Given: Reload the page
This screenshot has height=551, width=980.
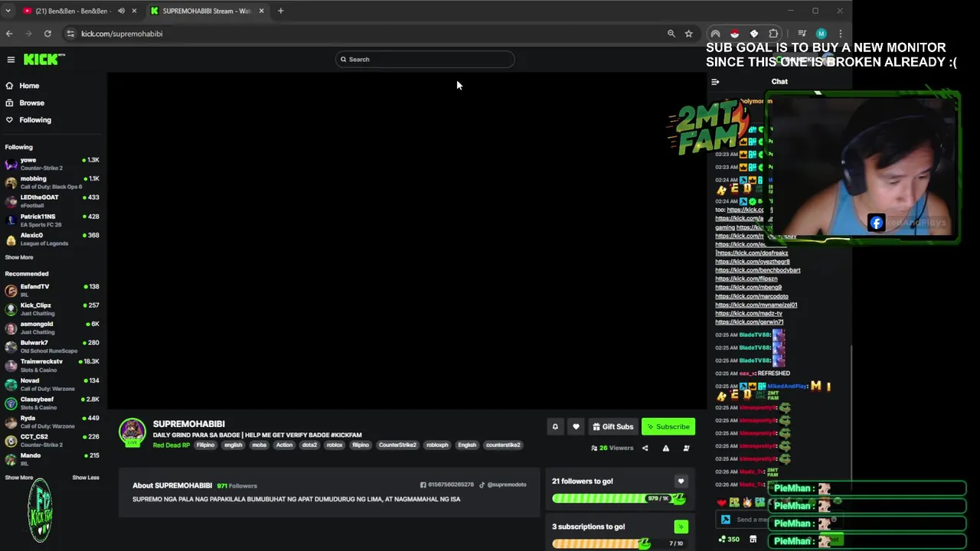Looking at the screenshot, I should (x=47, y=34).
